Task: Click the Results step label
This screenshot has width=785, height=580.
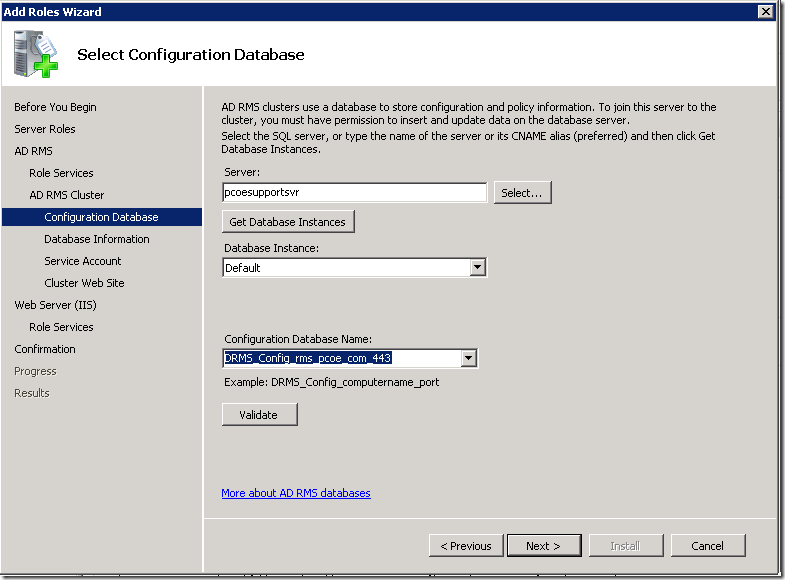Action: click(32, 393)
